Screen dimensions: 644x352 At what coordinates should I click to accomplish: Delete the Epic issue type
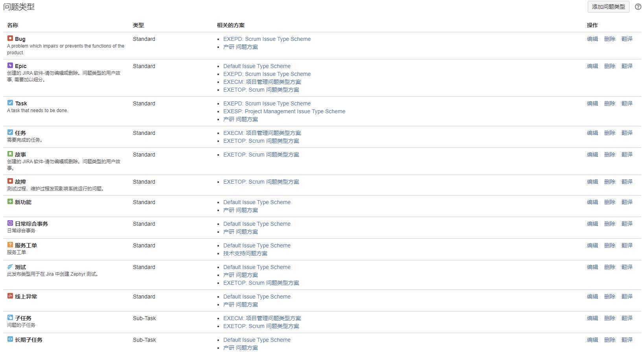point(609,66)
